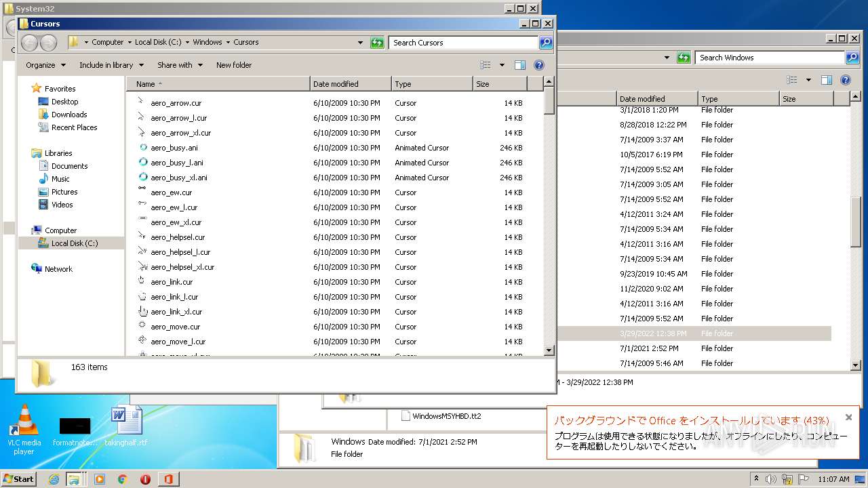The width and height of the screenshot is (868, 488).
Task: Select aero_helpsel.cur file name
Action: [x=178, y=237]
